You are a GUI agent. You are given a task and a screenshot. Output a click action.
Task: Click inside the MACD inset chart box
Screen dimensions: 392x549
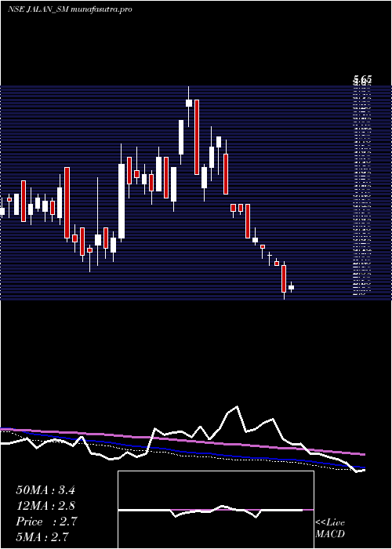click(216, 510)
